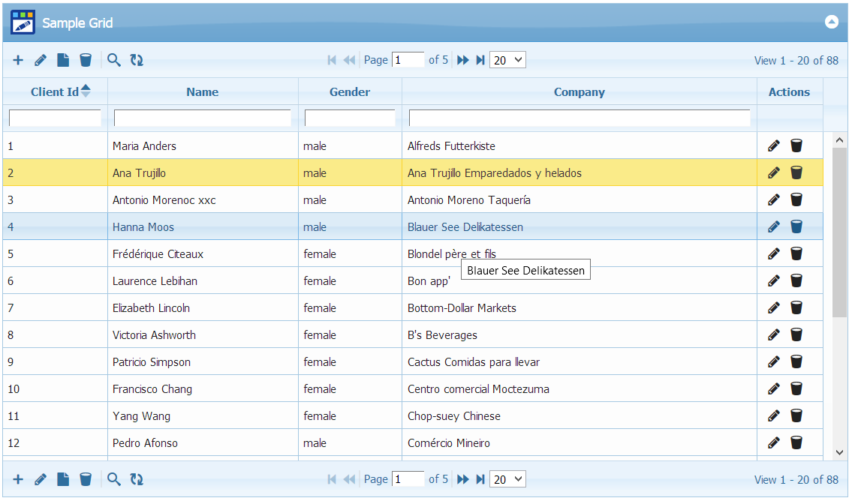Delete Ana Trujillo row using trash icon
The height and width of the screenshot is (504, 852).
click(796, 173)
